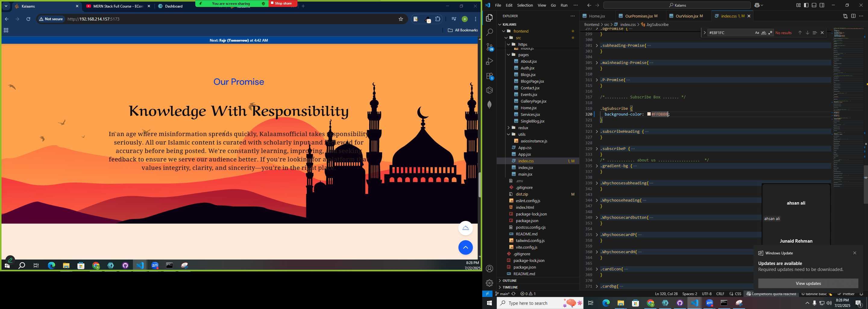Image resolution: width=868 pixels, height=309 pixels.
Task: Click the blue scroll-to-top arrow button
Action: tap(465, 248)
